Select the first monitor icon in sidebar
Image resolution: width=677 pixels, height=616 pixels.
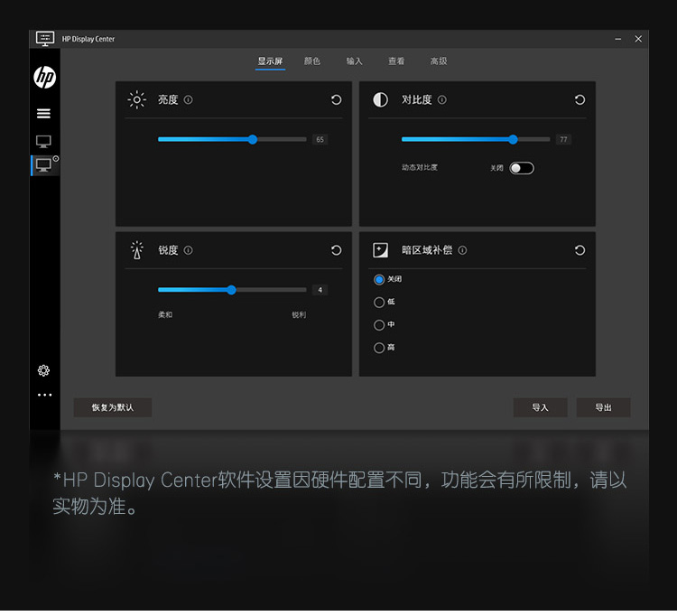pyautogui.click(x=43, y=142)
